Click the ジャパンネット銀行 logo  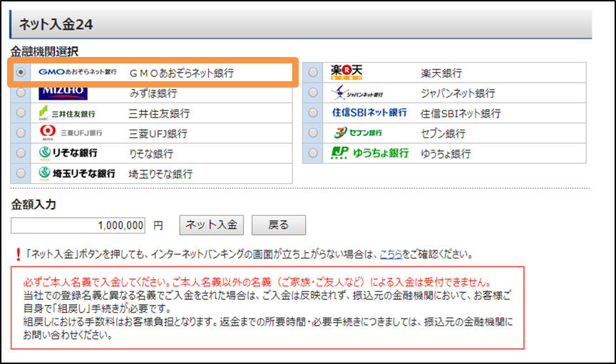[x=357, y=93]
